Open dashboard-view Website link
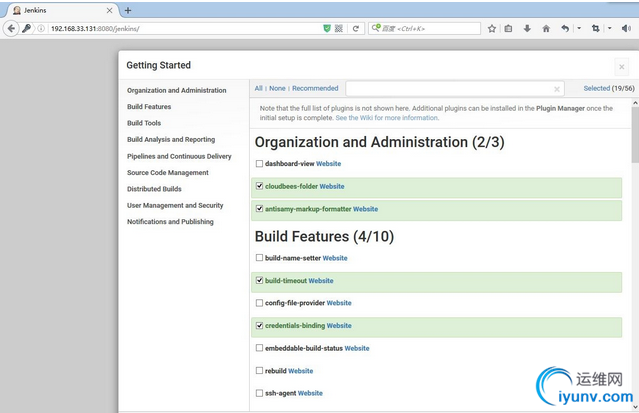 (328, 163)
